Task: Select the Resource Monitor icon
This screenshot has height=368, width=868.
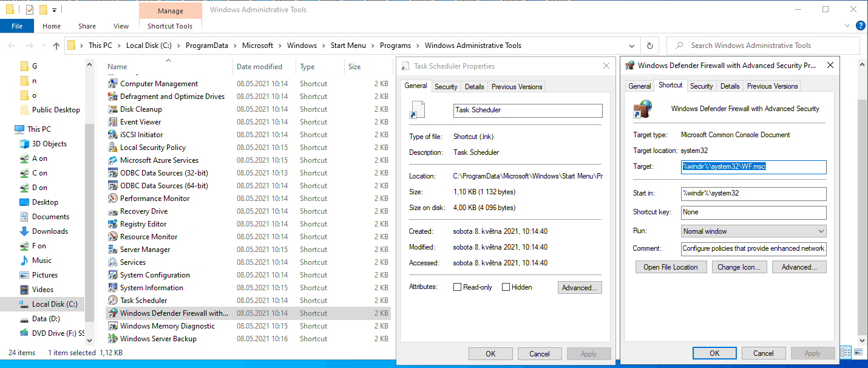Action: pyautogui.click(x=112, y=237)
